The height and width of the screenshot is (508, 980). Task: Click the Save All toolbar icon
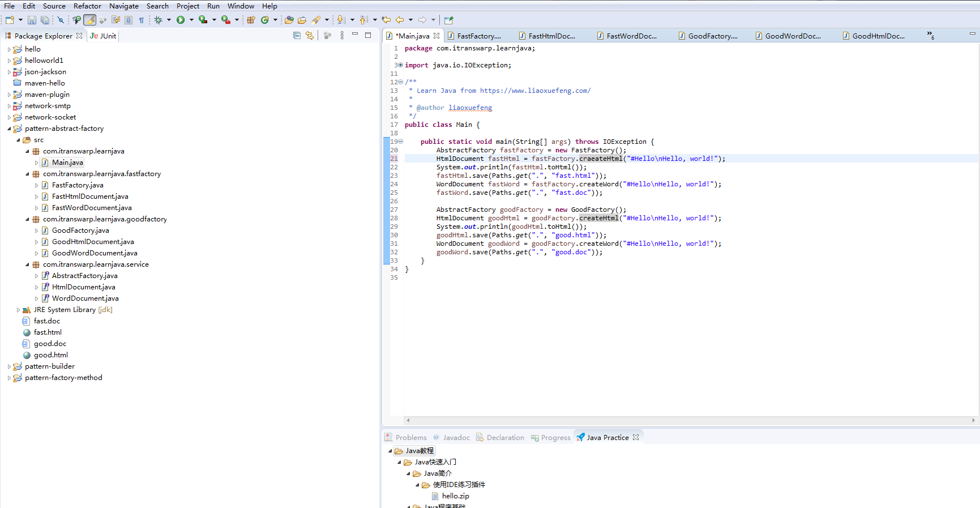click(45, 20)
